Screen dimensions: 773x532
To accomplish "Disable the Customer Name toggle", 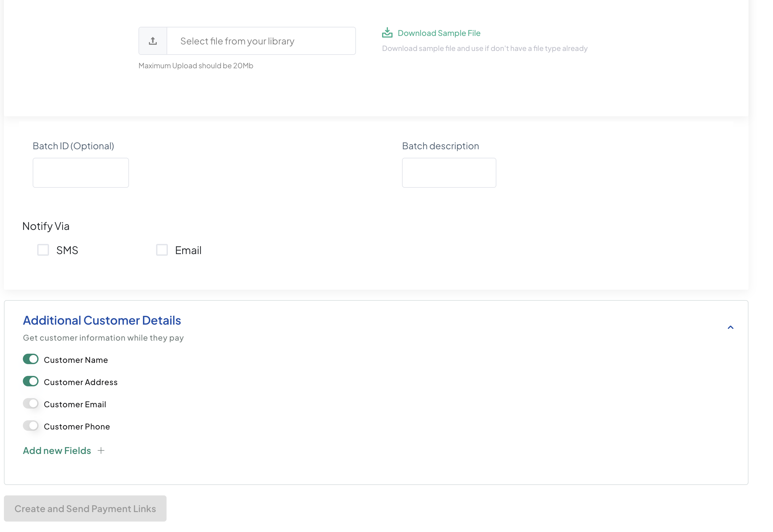I will coord(31,359).
